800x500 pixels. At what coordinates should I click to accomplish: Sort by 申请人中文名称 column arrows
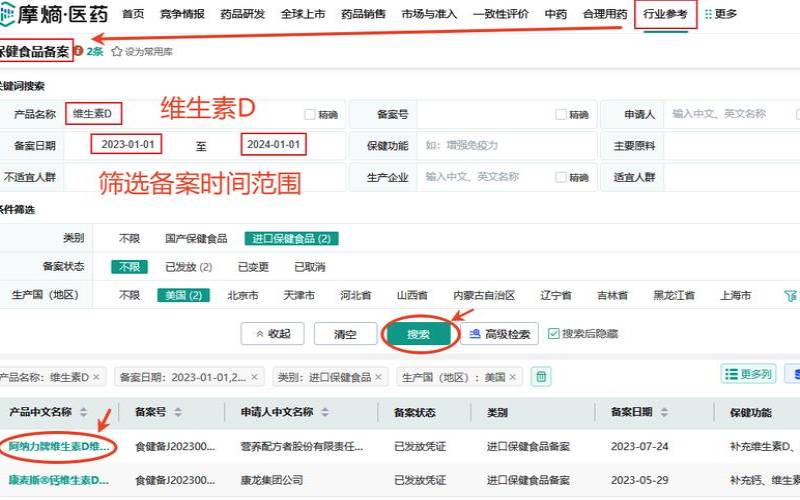click(325, 412)
